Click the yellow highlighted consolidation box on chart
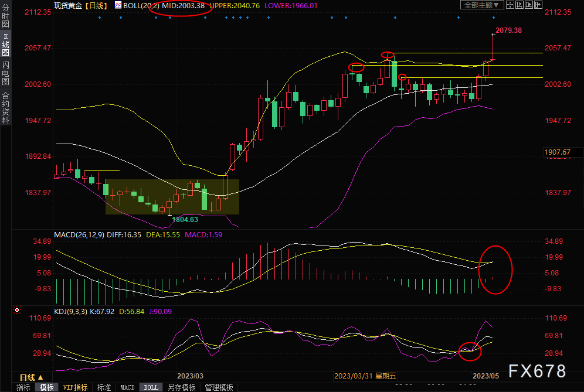Image resolution: width=584 pixels, height=392 pixels. coord(172,196)
